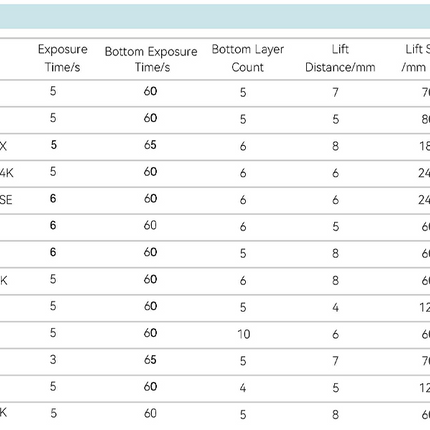Select the row label ending in 4K
Viewport: 430px width, 430px height.
[7, 173]
